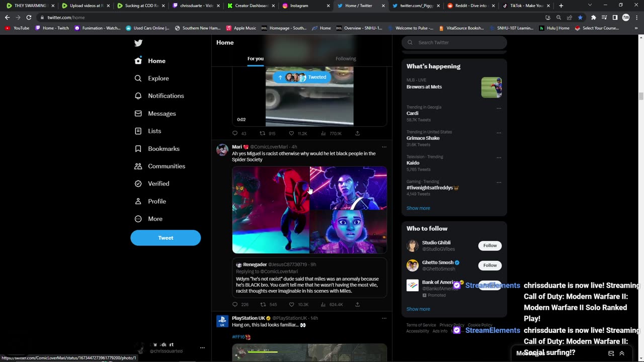Click reply icon showing 43 on video tweet
The width and height of the screenshot is (644, 362).
(235, 134)
